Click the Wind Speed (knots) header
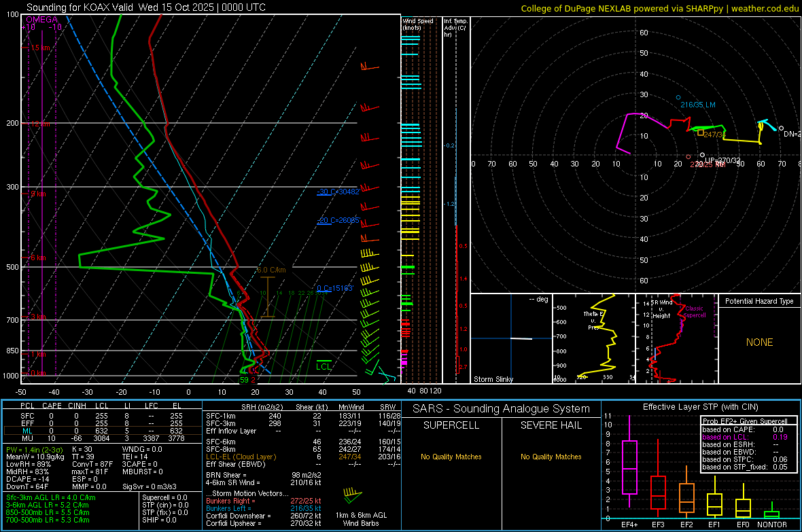 (418, 24)
